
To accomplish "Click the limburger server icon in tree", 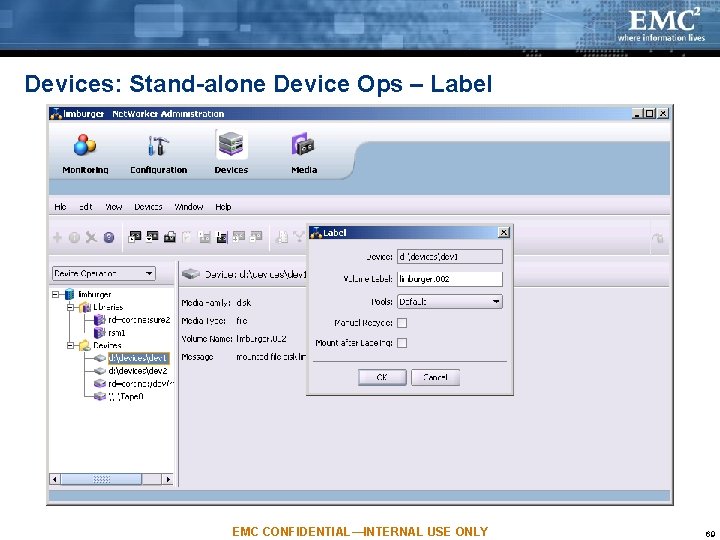I will pyautogui.click(x=69, y=294).
